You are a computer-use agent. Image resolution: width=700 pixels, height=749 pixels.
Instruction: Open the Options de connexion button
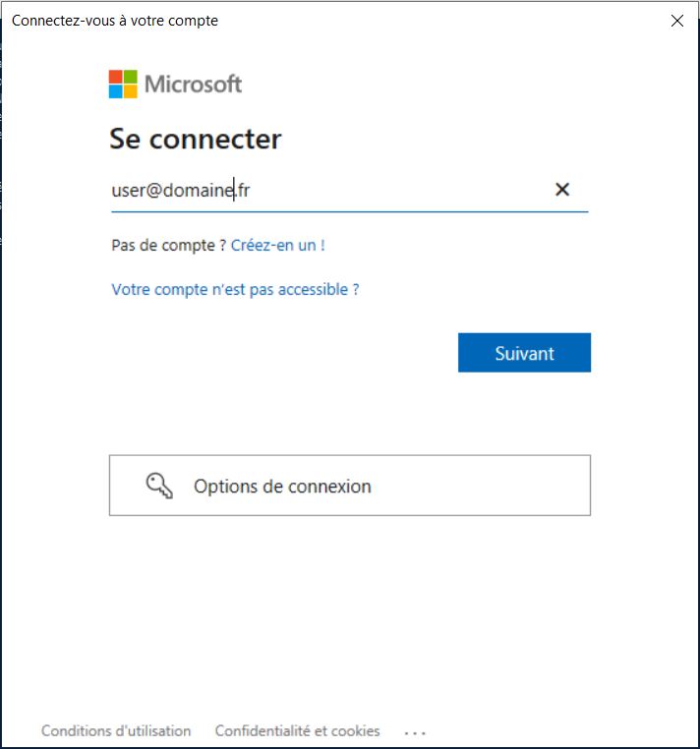(349, 486)
